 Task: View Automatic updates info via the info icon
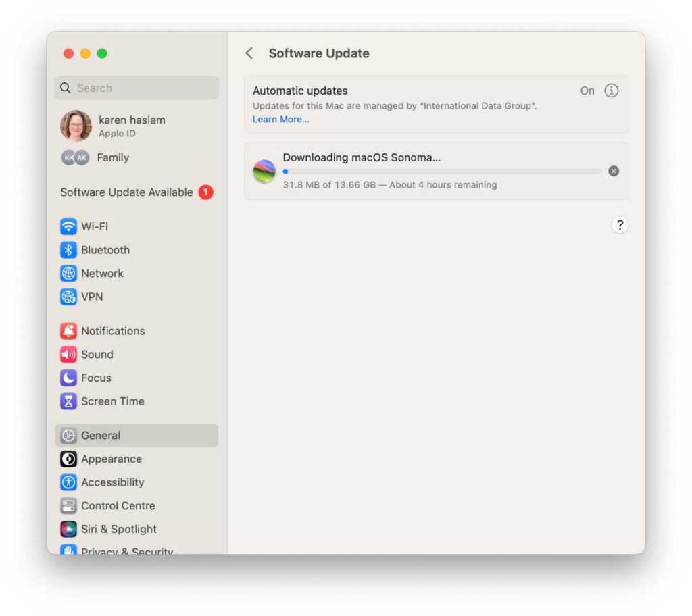click(612, 91)
